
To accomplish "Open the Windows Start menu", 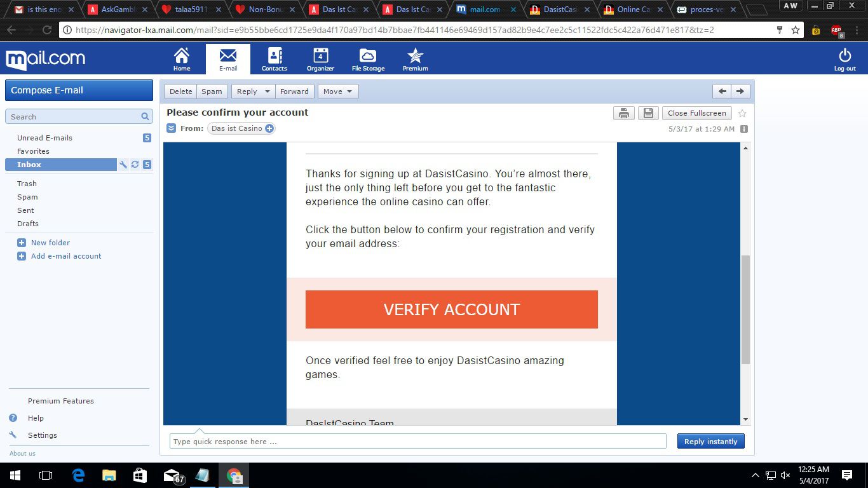I will [15, 475].
